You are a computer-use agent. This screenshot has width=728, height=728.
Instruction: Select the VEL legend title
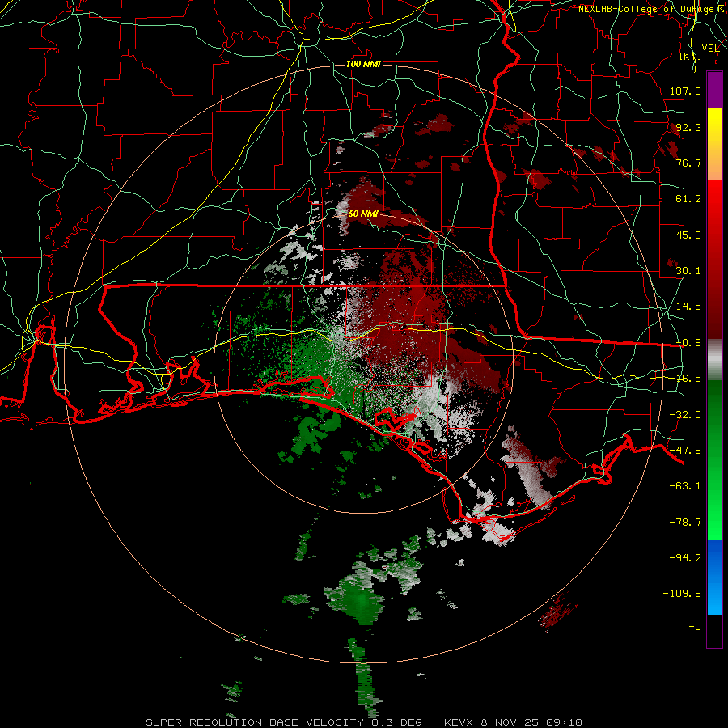click(x=710, y=49)
